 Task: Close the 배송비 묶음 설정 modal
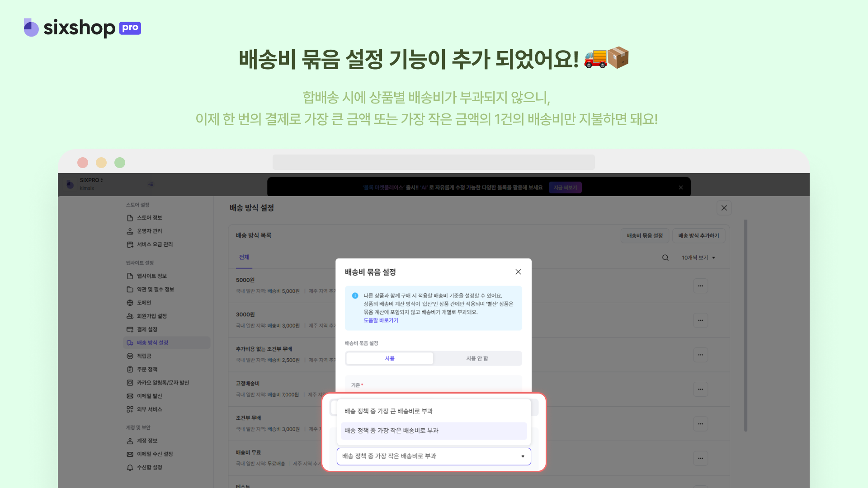click(x=518, y=272)
